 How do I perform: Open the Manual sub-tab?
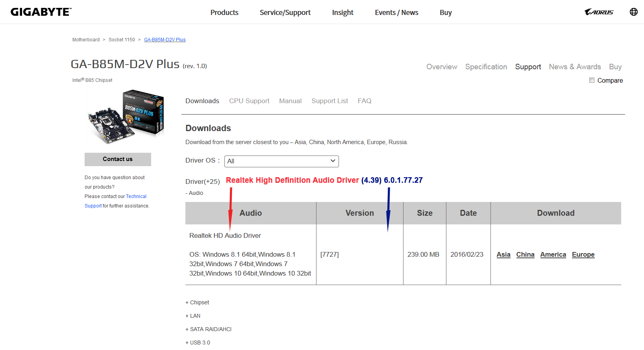291,101
